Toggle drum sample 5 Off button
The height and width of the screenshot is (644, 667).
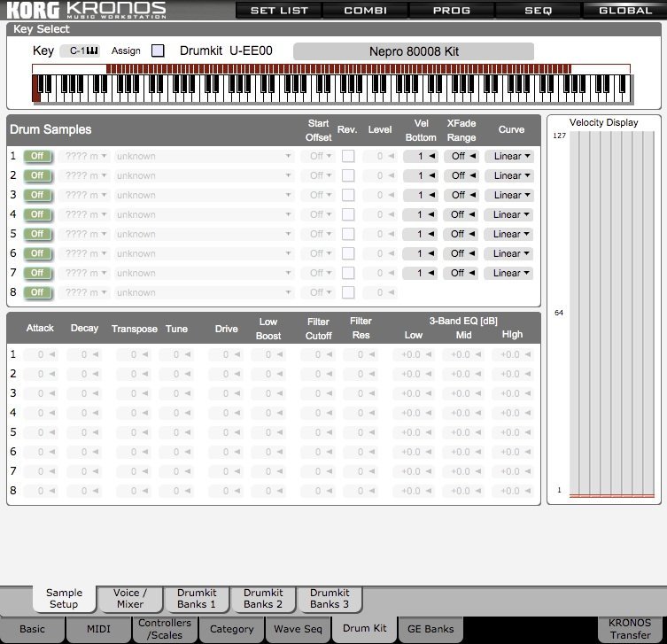coord(38,235)
